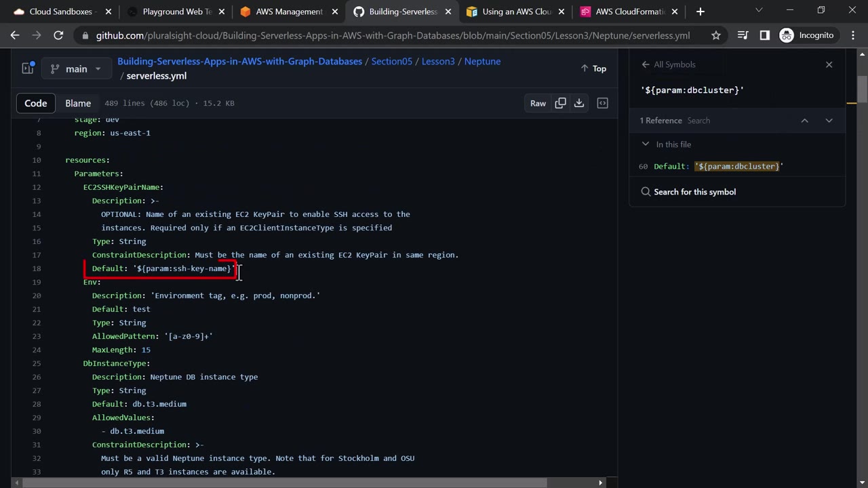Go back to All Symbols
The height and width of the screenshot is (488, 868).
[x=669, y=64]
